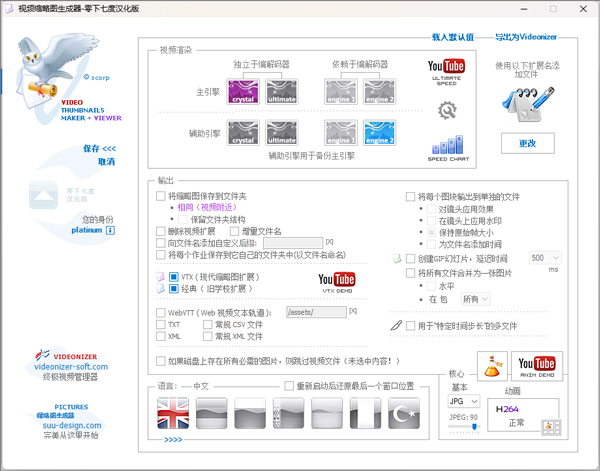Tick the regular CSV file checkbox
This screenshot has width=600, height=471.
(207, 324)
